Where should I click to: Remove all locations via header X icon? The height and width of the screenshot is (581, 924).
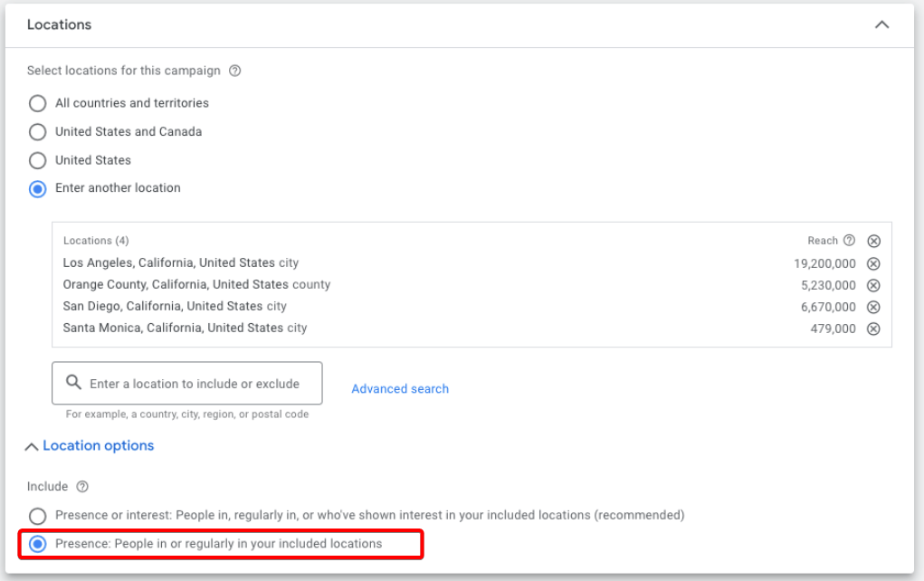(x=873, y=241)
